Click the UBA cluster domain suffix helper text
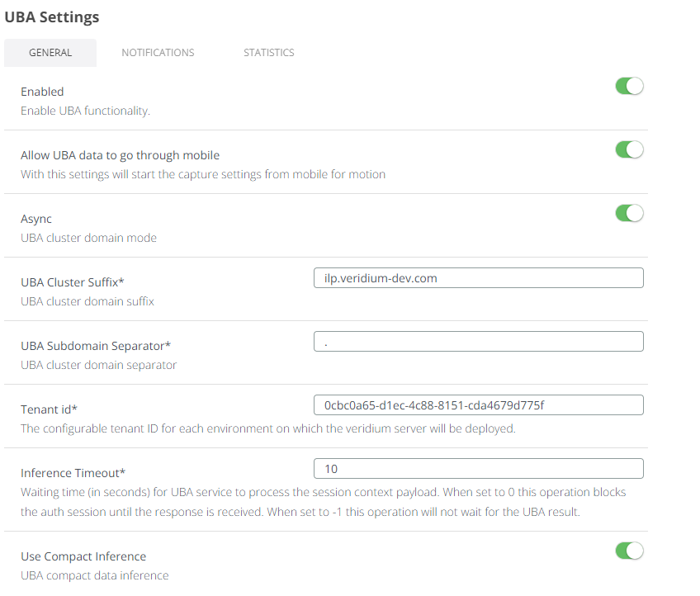This screenshot has height=596, width=700. coord(78,301)
